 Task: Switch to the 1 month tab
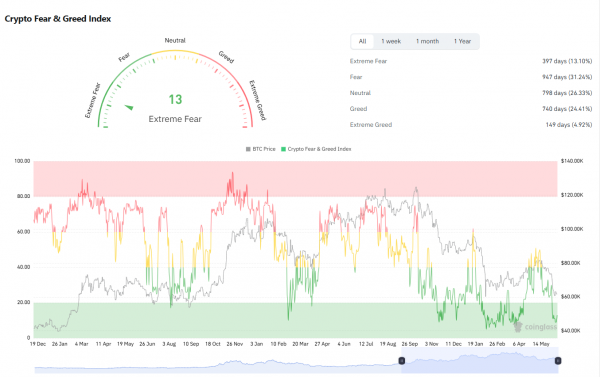427,41
